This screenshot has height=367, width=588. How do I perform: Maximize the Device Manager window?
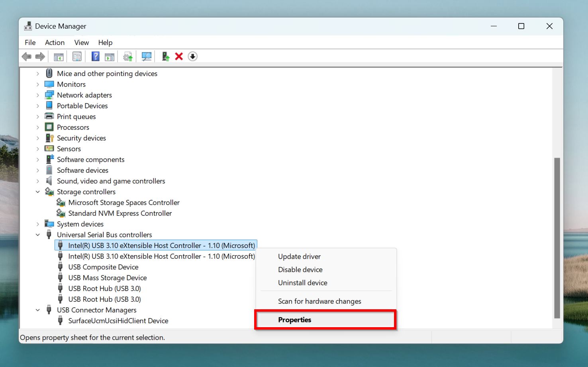pos(521,26)
